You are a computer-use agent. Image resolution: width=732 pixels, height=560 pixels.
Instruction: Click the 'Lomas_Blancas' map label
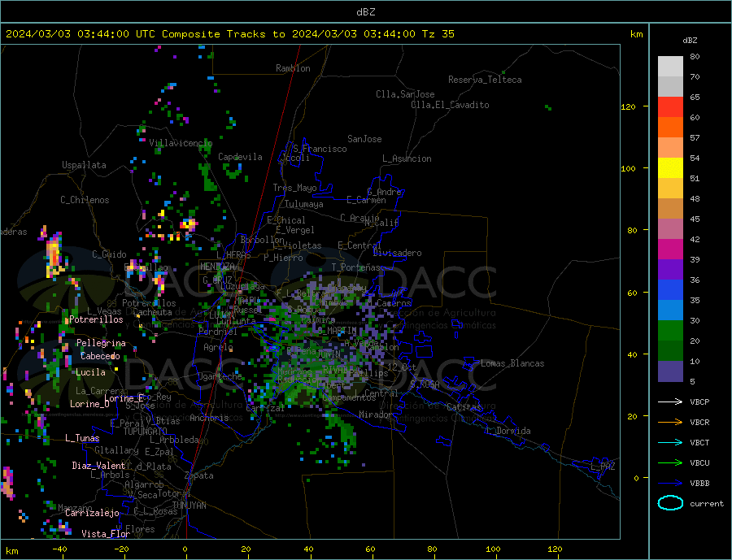[x=512, y=363]
